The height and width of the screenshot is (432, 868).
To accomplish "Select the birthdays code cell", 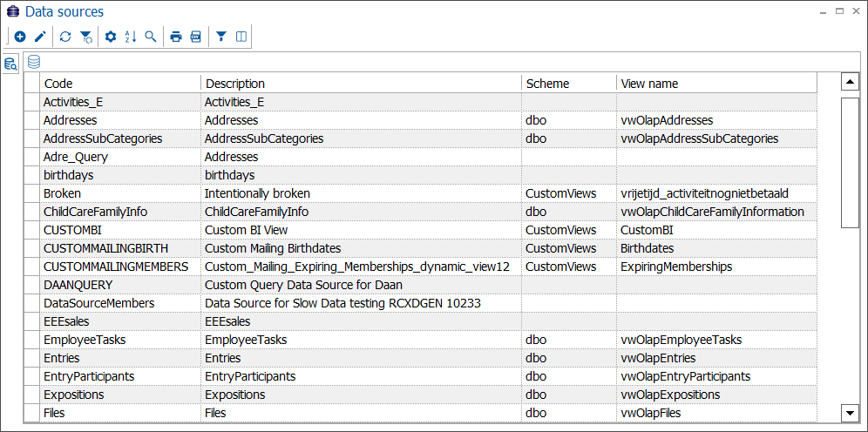I will [x=120, y=175].
